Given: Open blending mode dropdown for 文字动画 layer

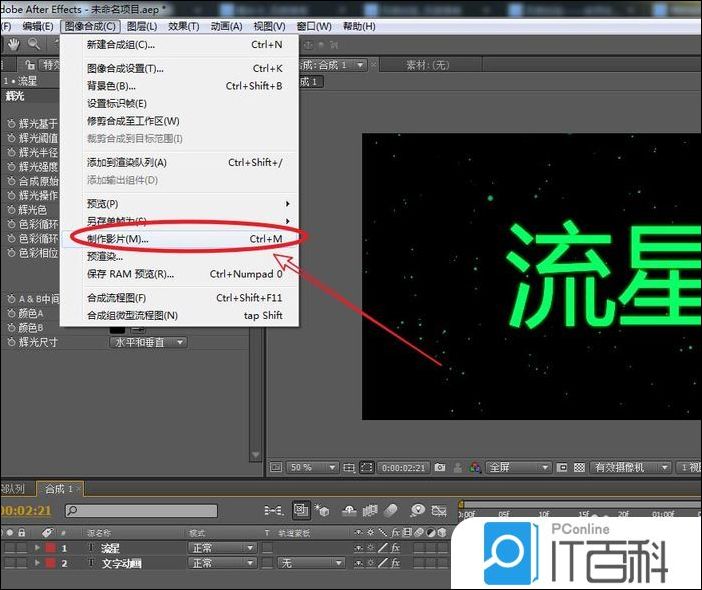Looking at the screenshot, I should pos(222,563).
